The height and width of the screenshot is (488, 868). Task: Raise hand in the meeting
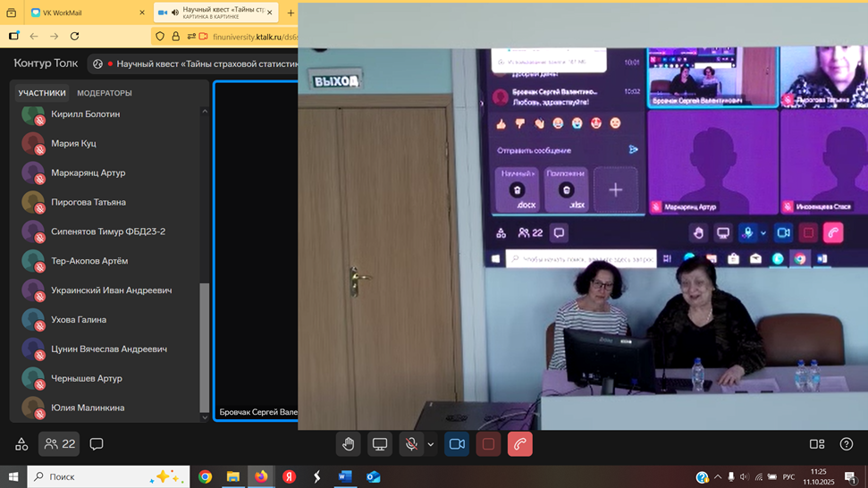(349, 444)
